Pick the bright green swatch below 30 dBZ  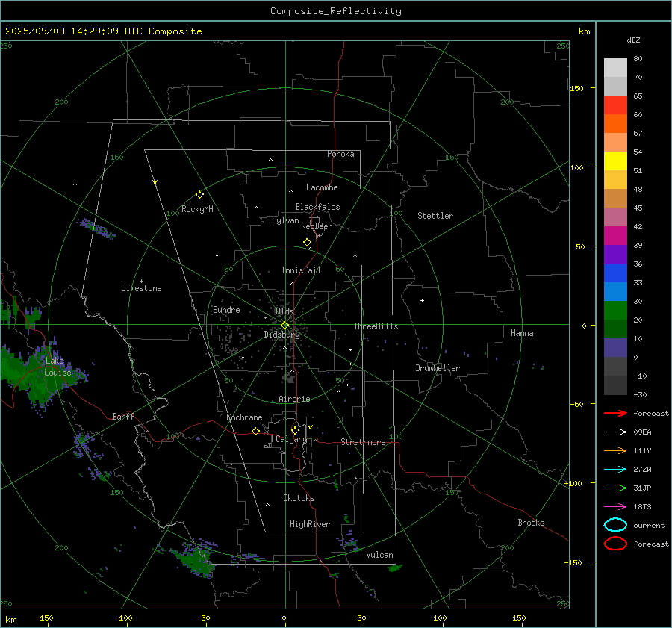pos(615,310)
